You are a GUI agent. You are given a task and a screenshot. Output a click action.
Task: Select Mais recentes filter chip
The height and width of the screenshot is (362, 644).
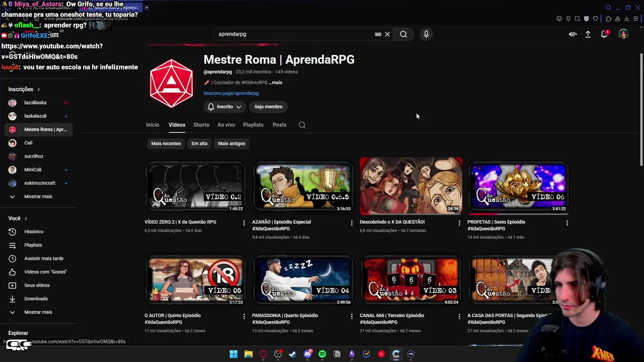click(x=166, y=143)
